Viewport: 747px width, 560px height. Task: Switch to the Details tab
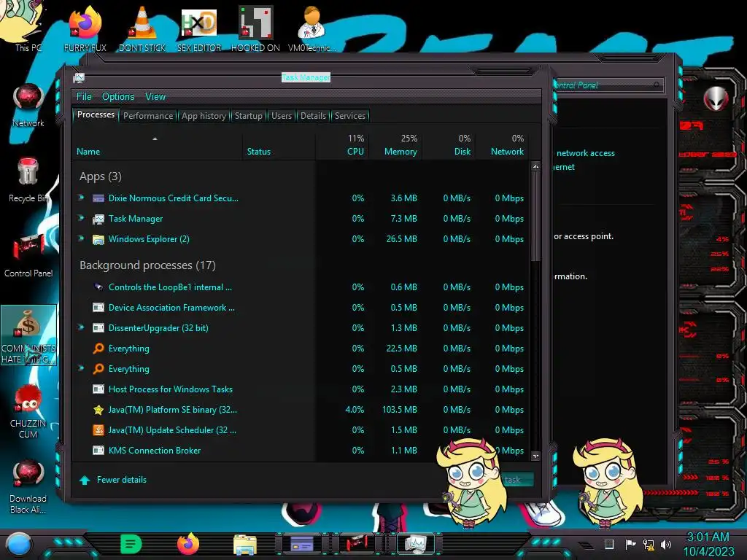click(313, 116)
